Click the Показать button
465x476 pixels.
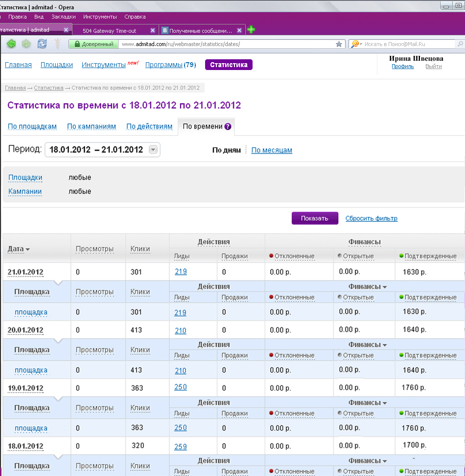pos(315,218)
